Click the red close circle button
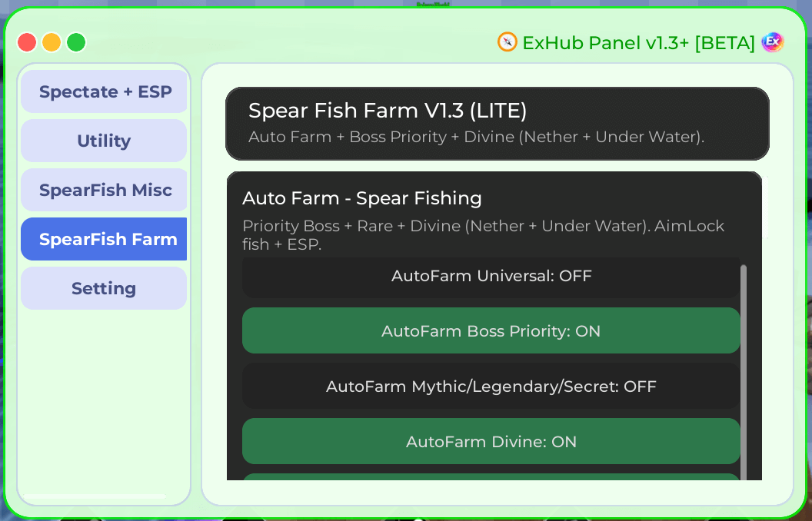 point(27,42)
